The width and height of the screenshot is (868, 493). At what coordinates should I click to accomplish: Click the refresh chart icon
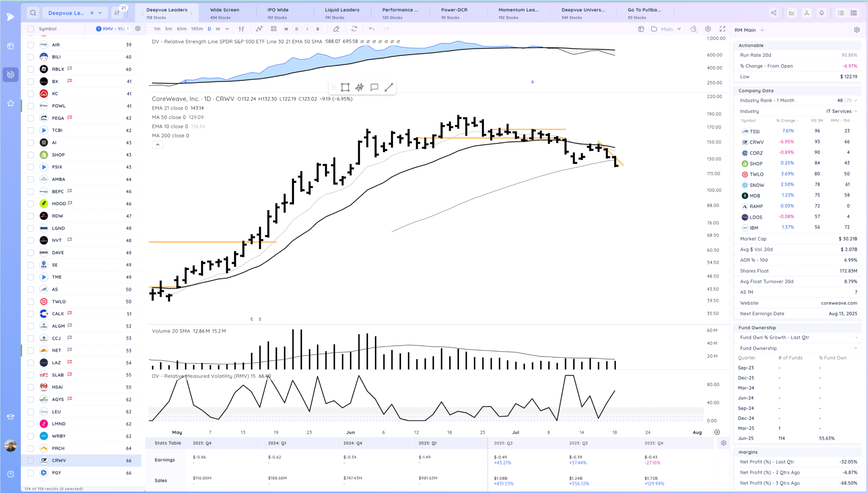tap(354, 29)
